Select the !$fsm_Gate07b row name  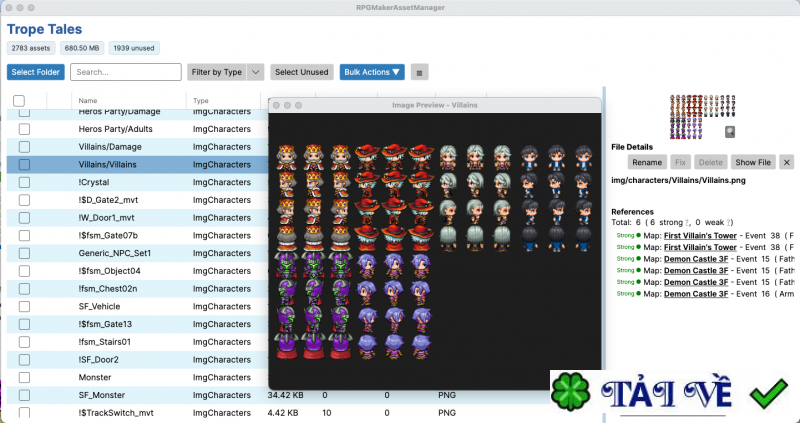click(x=108, y=236)
